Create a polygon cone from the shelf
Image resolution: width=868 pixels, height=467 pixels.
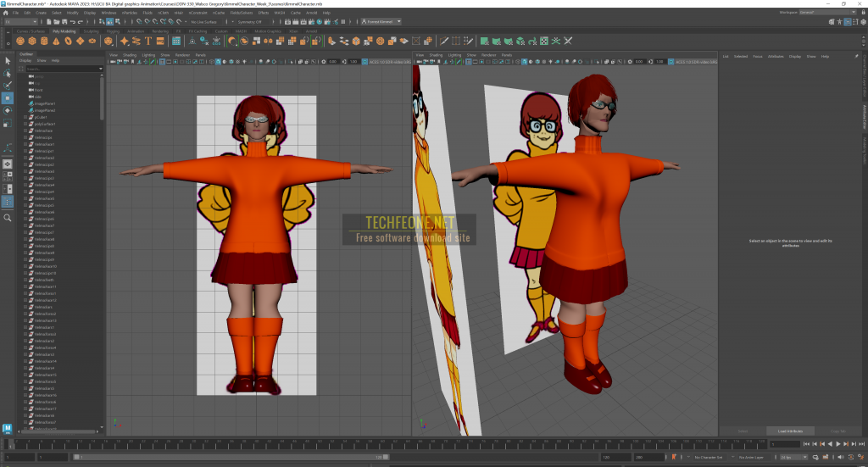click(x=56, y=41)
